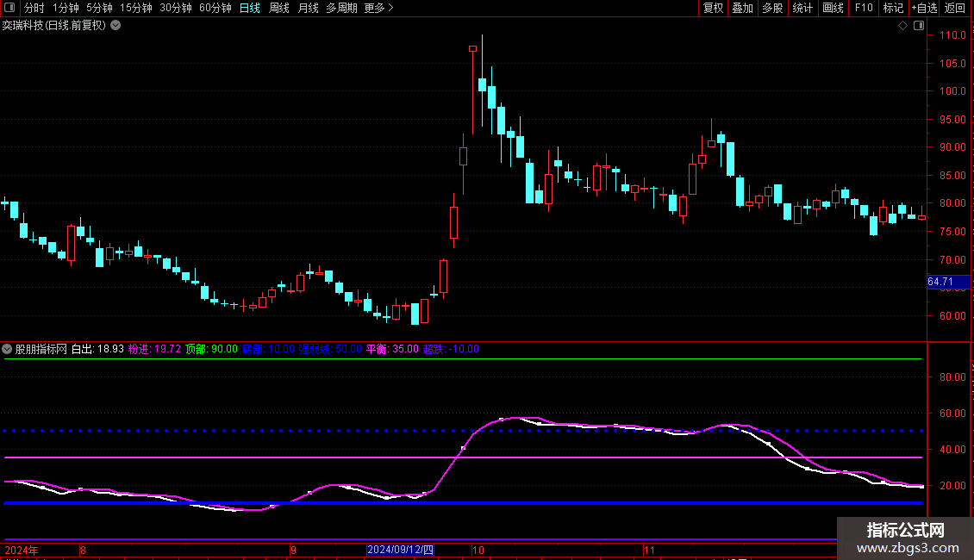The width and height of the screenshot is (974, 560).
Task: Click the 粉进: 19.72 value
Action: point(154,349)
